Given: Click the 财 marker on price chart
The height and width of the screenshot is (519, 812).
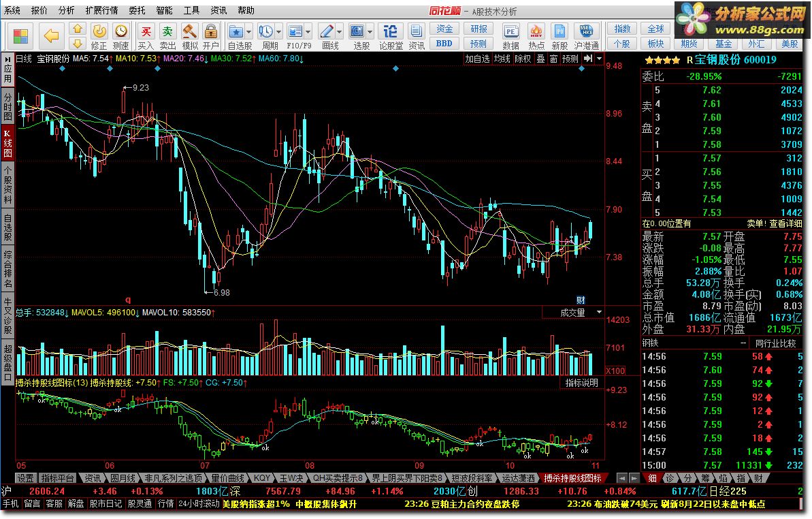Looking at the screenshot, I should [x=581, y=300].
